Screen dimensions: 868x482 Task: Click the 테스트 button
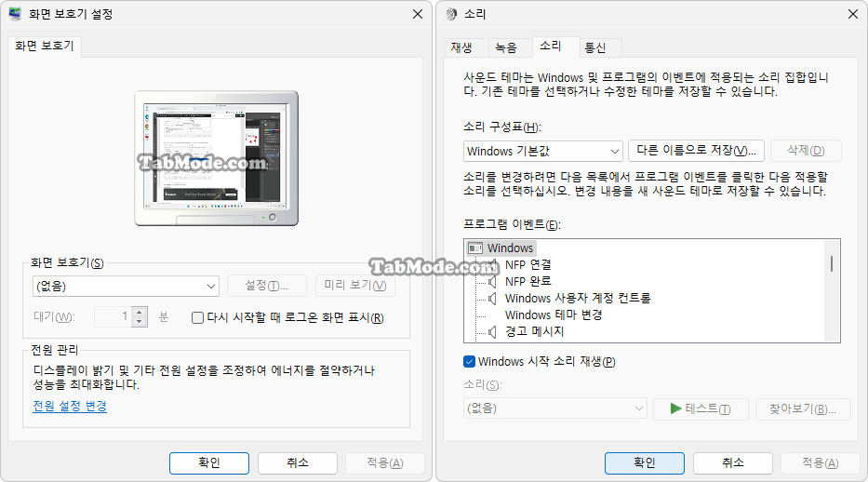click(x=701, y=408)
